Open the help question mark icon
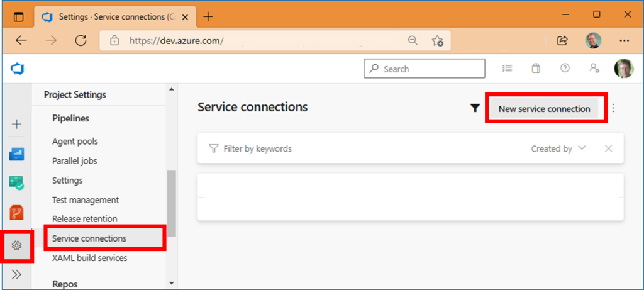Screen dimensions: 644x290 [x=565, y=69]
